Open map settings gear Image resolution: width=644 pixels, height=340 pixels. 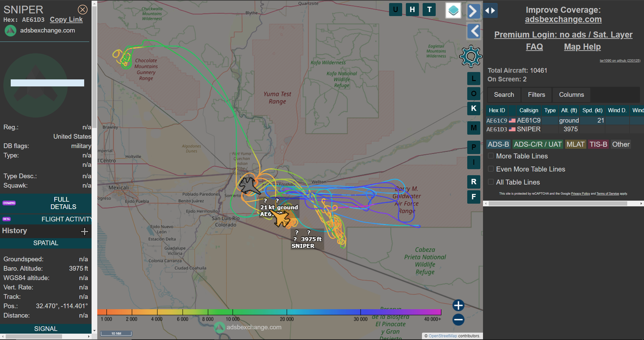[471, 56]
